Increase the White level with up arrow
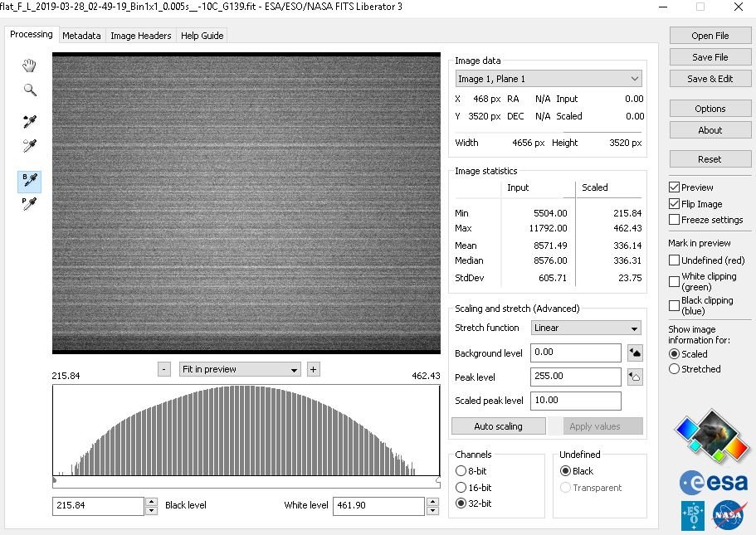756x535 pixels. [433, 502]
